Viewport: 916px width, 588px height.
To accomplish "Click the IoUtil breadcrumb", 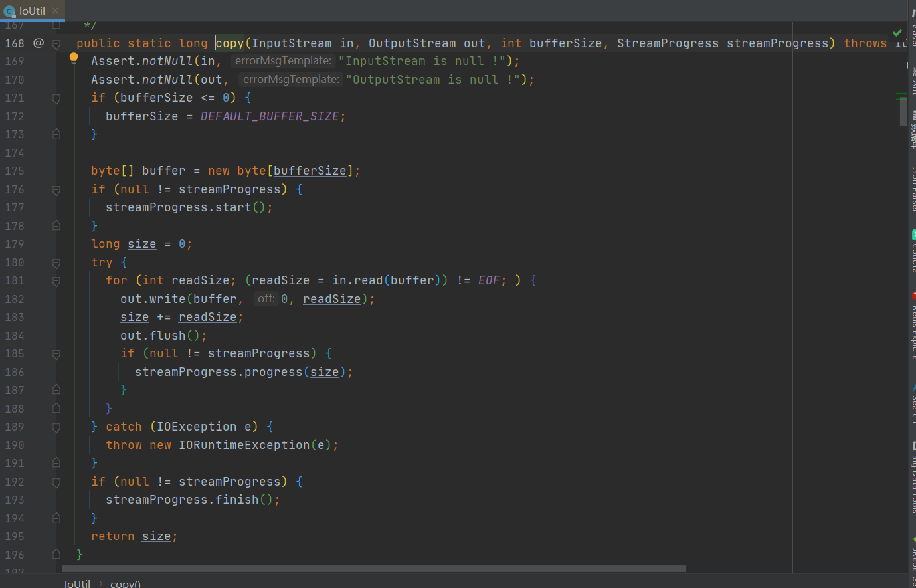I will pyautogui.click(x=77, y=583).
